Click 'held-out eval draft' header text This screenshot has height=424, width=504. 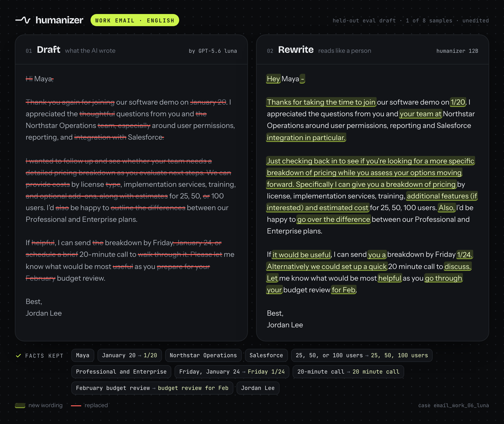pyautogui.click(x=364, y=21)
